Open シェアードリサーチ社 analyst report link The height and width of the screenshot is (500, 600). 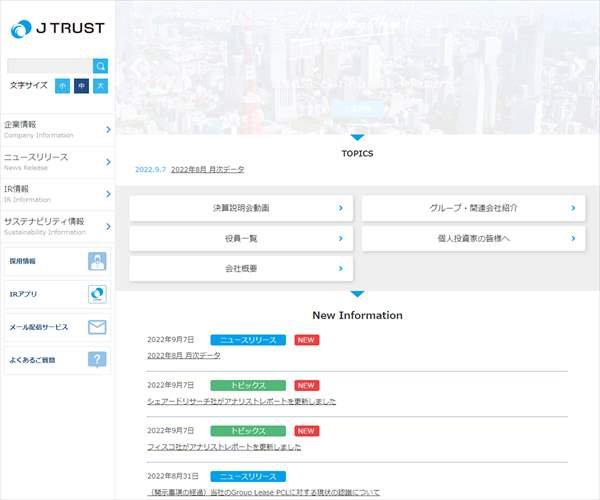(x=241, y=401)
